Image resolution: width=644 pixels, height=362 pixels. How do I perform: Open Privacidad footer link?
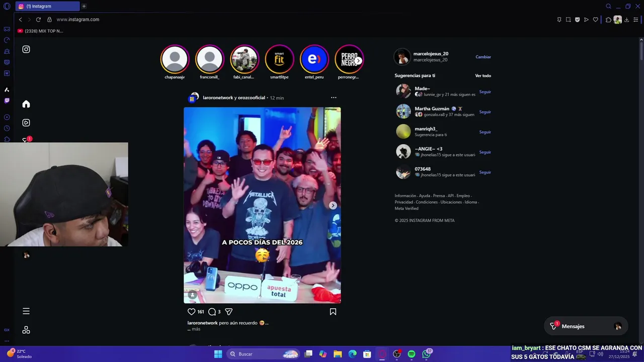tap(404, 202)
